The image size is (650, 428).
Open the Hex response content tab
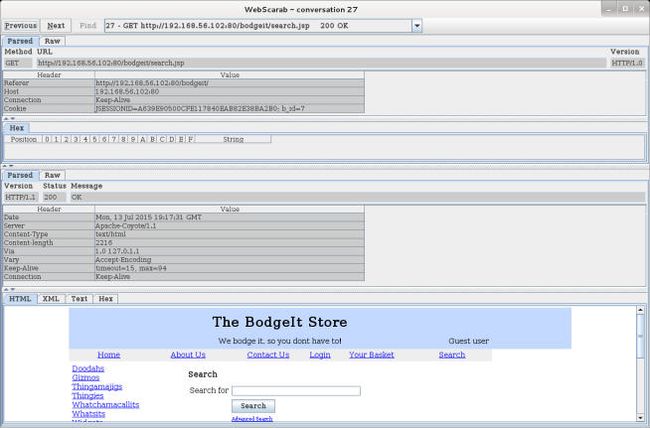[x=106, y=299]
